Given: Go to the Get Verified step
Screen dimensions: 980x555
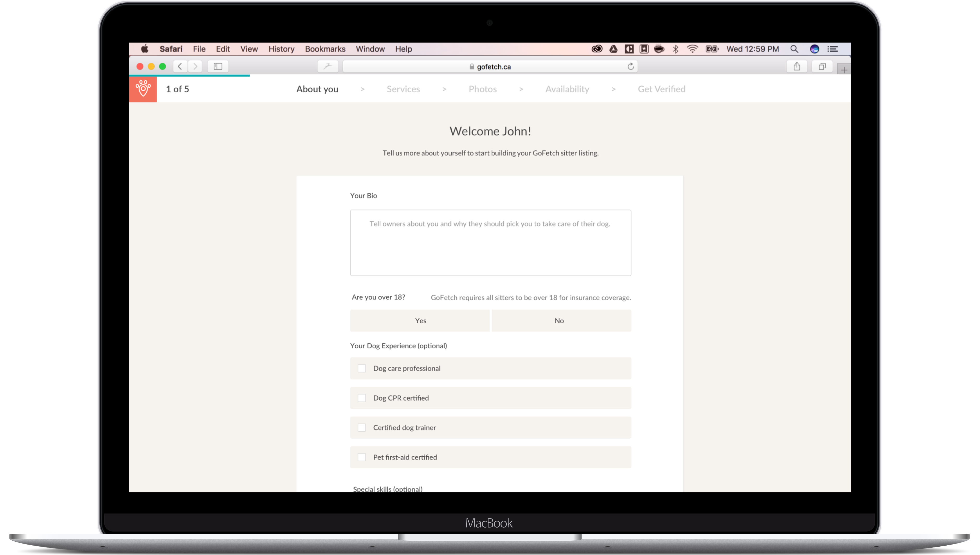Looking at the screenshot, I should coord(661,89).
